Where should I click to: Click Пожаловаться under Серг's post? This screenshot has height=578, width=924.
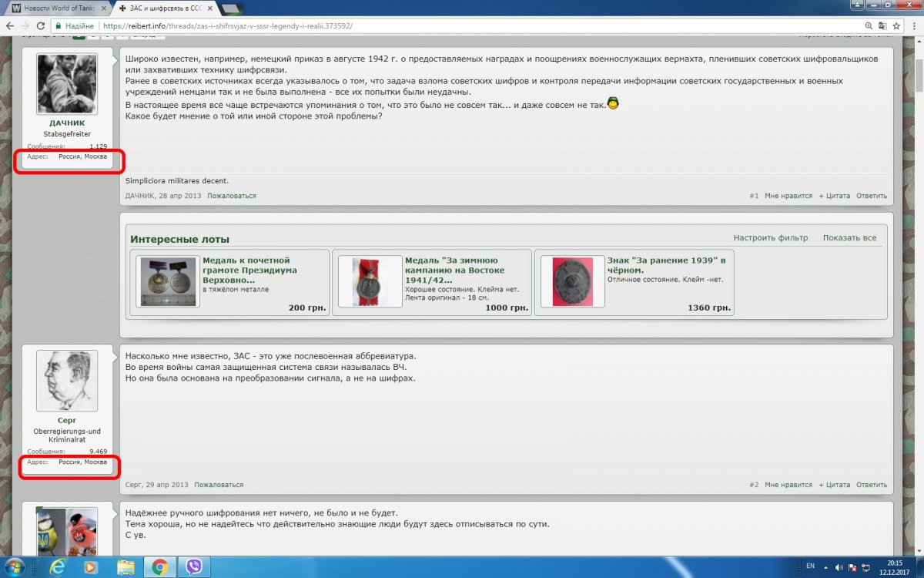tap(219, 485)
